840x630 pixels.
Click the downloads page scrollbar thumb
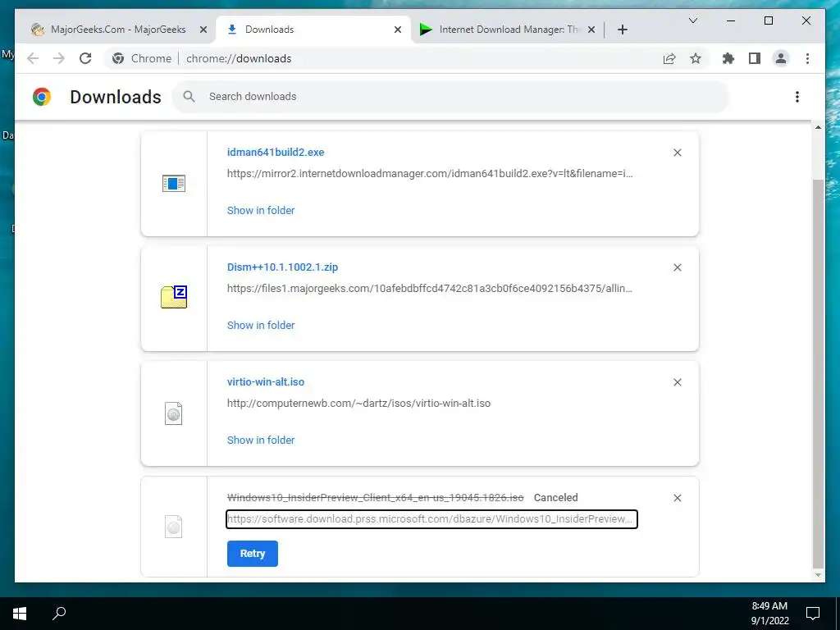pyautogui.click(x=818, y=374)
